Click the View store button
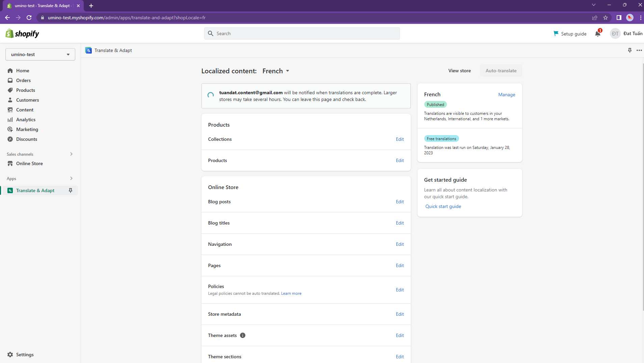 pos(459,71)
